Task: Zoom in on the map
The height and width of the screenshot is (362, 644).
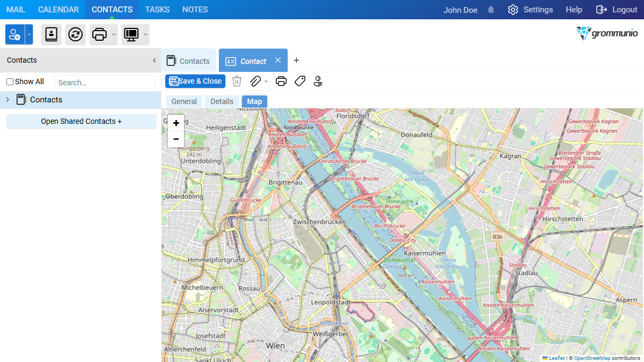Action: (176, 123)
